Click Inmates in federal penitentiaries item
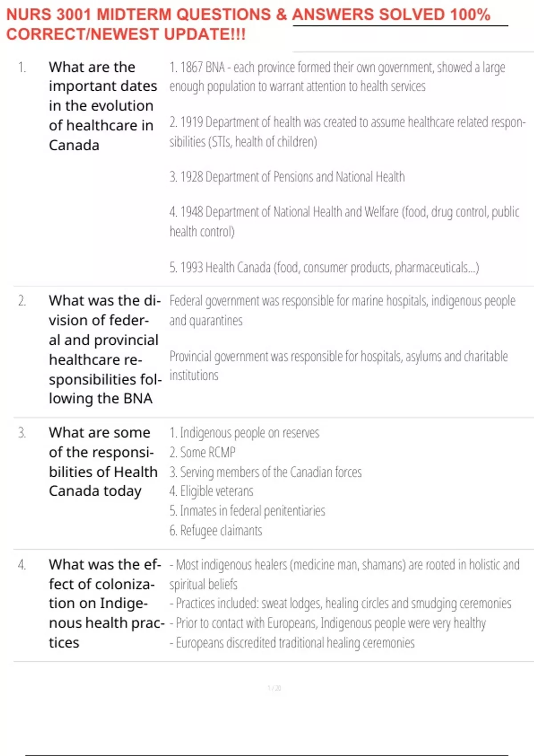Image resolution: width=534 pixels, height=756 pixels. coord(247,511)
